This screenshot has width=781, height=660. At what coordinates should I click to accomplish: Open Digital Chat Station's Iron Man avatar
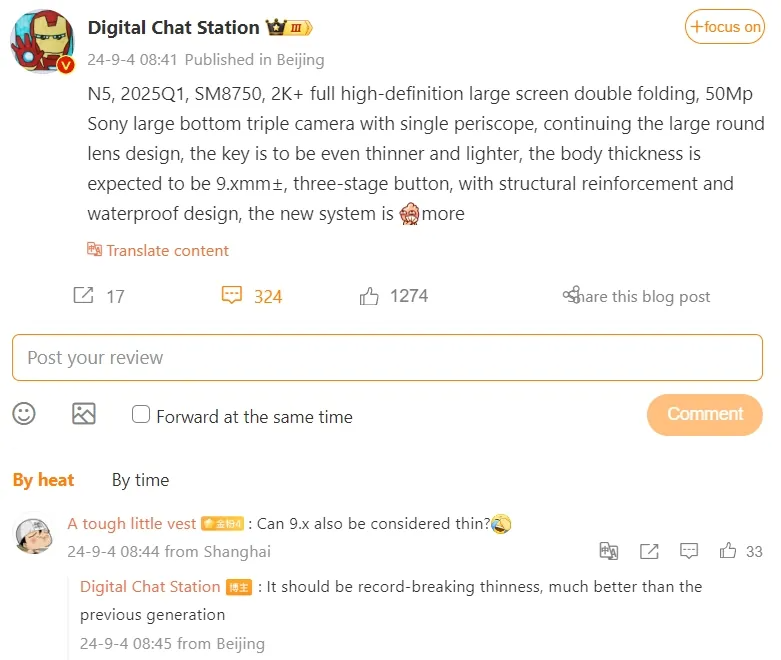tap(42, 42)
